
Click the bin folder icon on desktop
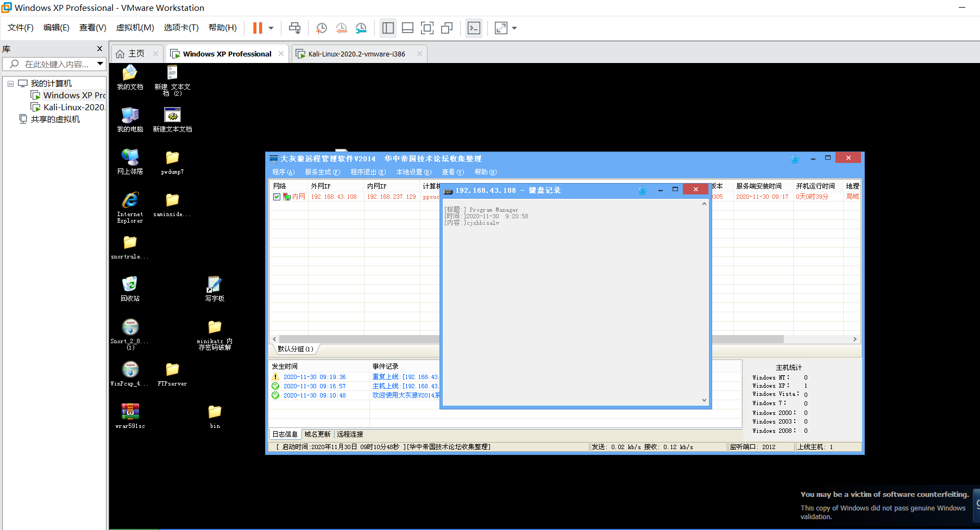(x=215, y=417)
